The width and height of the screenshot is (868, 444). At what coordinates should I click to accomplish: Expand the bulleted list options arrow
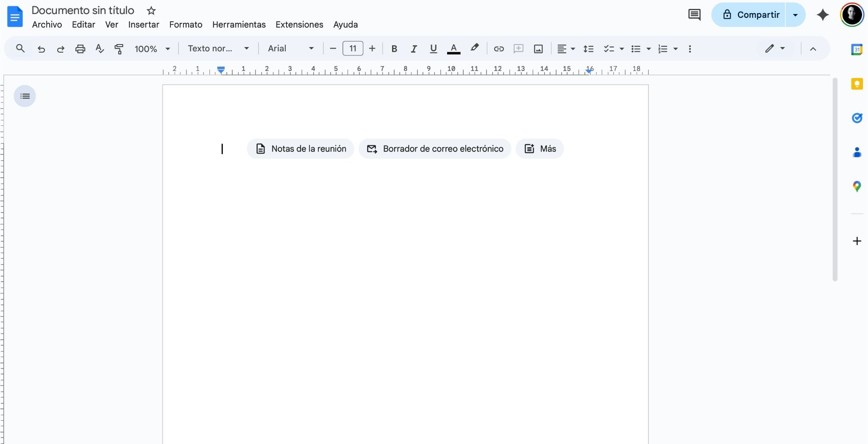coord(648,49)
